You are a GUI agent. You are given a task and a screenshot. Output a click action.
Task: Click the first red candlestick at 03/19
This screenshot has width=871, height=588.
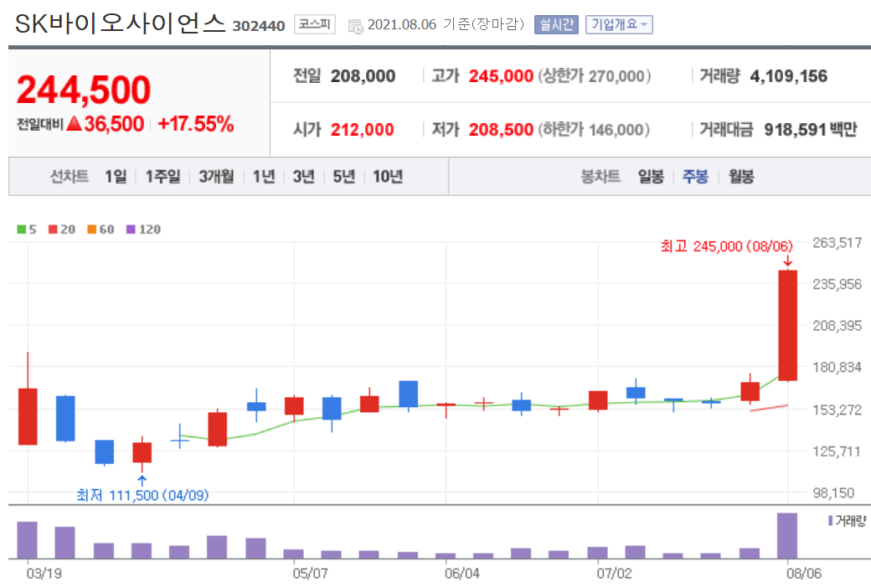[28, 416]
